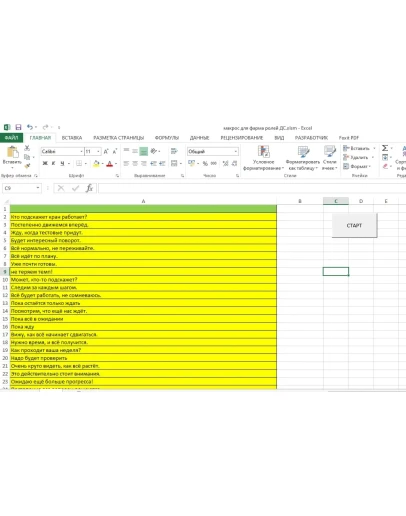
Task: Click the Conditional Formatting icon
Action: click(x=263, y=151)
